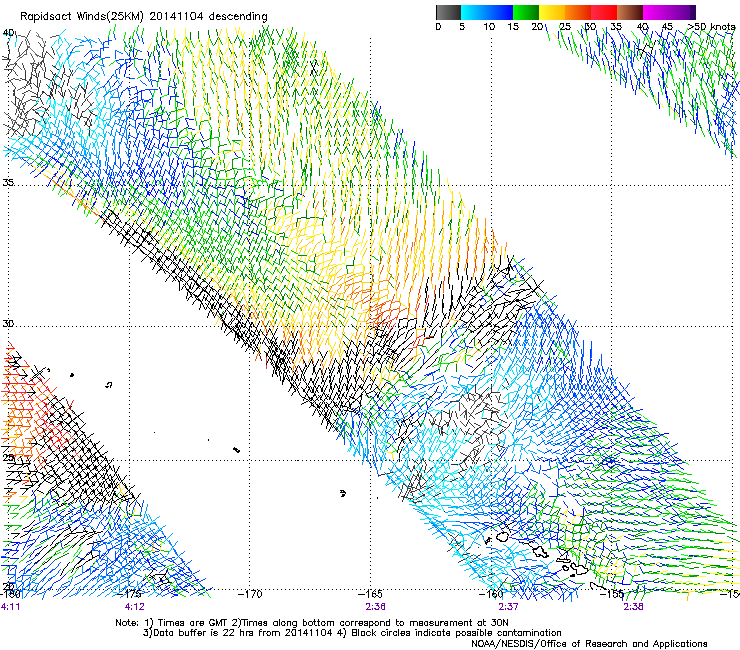Click the 4:11 pass time label

(x=10, y=607)
